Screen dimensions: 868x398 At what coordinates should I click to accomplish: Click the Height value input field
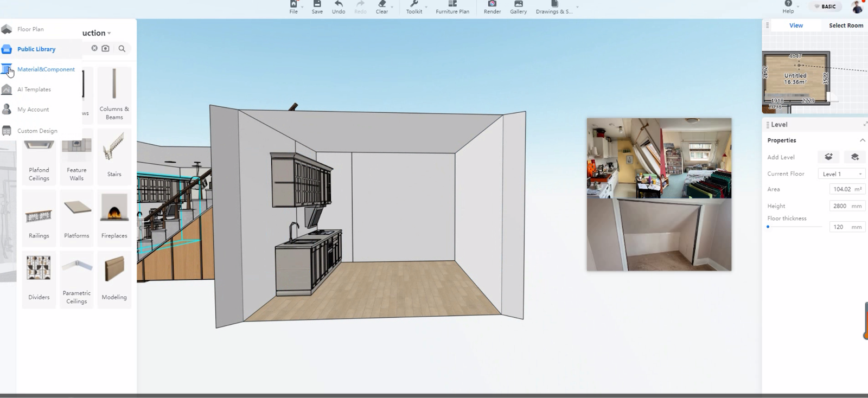840,206
